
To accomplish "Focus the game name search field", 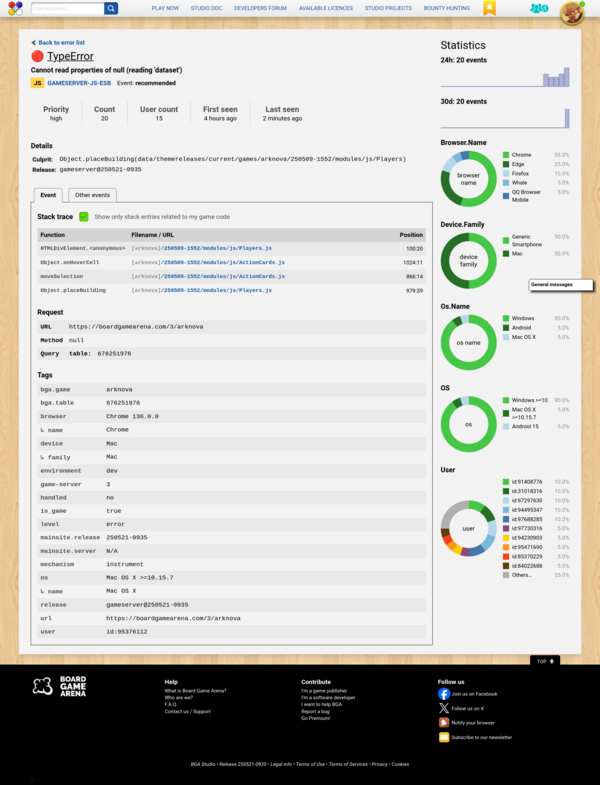I will pyautogui.click(x=66, y=8).
